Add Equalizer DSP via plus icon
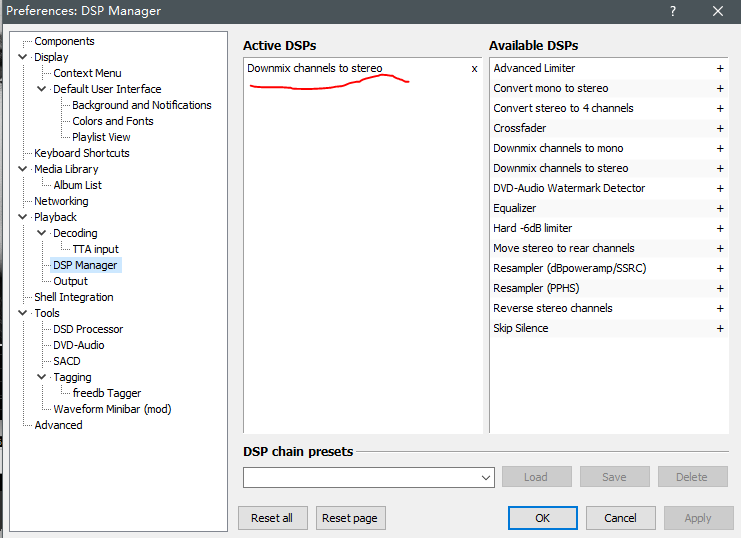Screen dimensions: 741x538 [x=719, y=209]
